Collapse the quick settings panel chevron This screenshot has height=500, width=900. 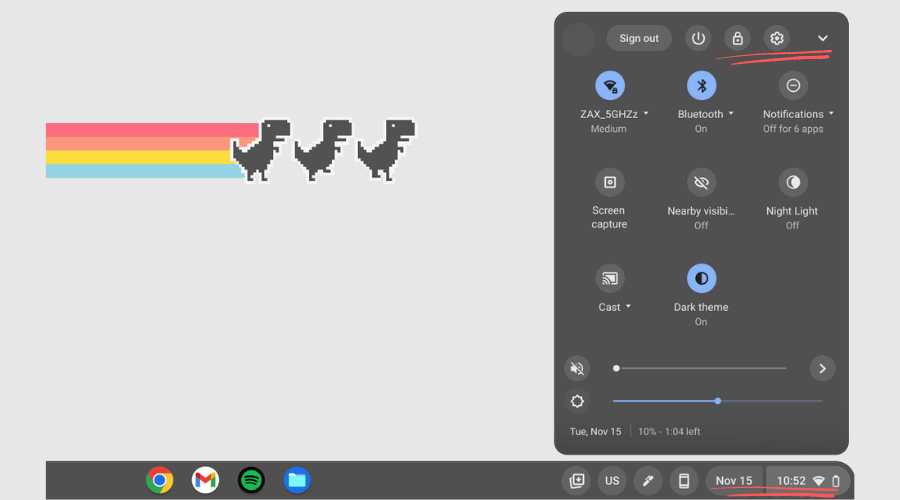coord(823,38)
